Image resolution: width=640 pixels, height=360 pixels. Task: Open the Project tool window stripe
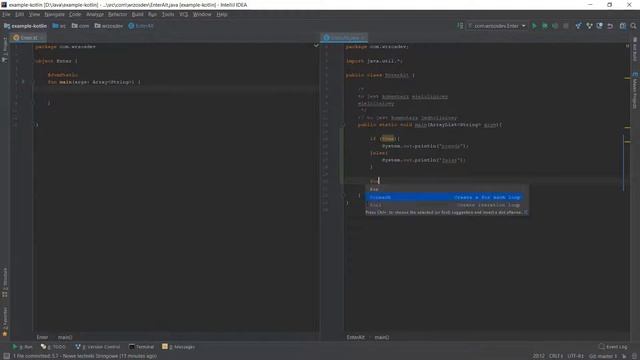[4, 50]
